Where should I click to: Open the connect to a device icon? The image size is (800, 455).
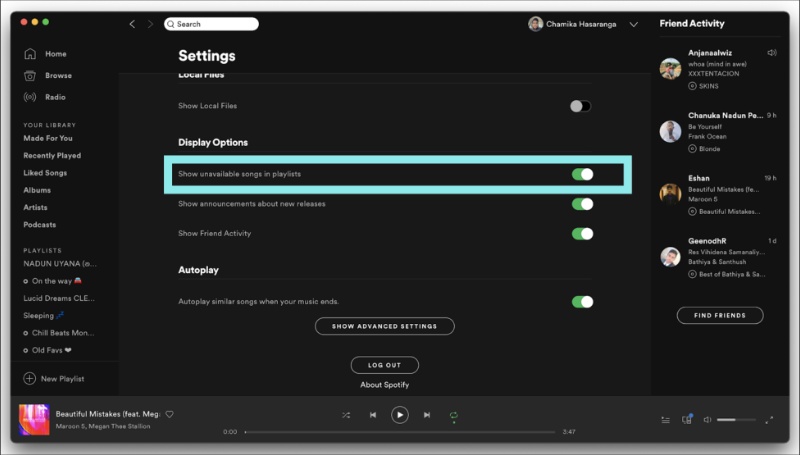click(687, 419)
